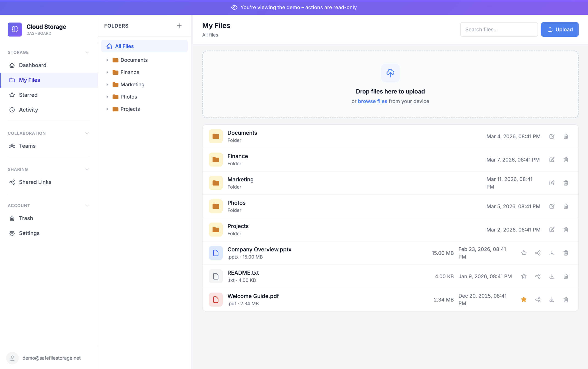Delete the Documents folder row
The image size is (588, 369).
[565, 136]
